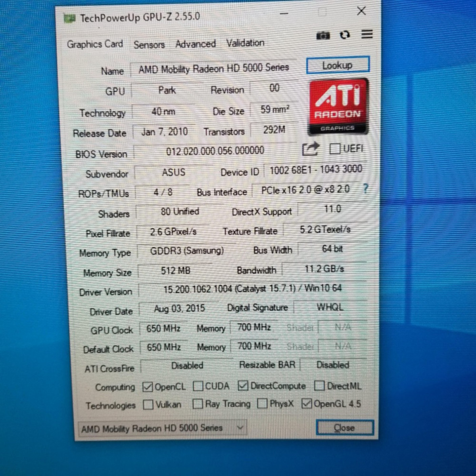Click the graphics card Name field
The height and width of the screenshot is (476, 476).
tap(213, 69)
